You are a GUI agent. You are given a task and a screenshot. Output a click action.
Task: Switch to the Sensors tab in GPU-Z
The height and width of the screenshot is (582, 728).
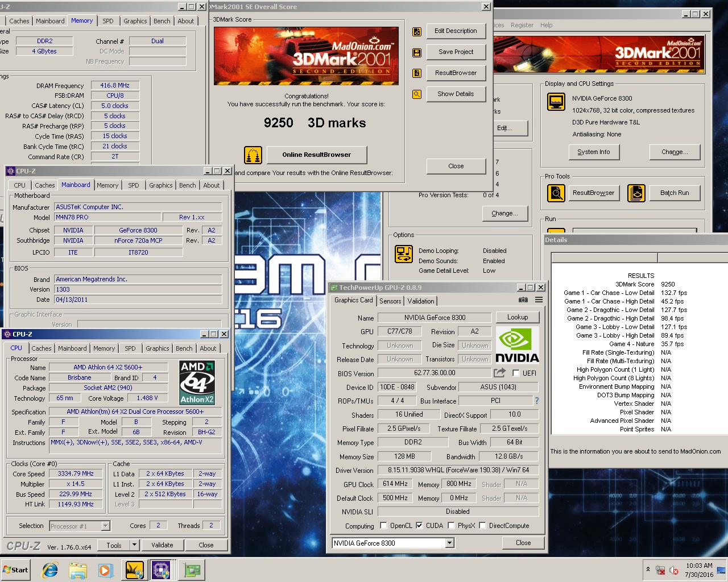(390, 301)
